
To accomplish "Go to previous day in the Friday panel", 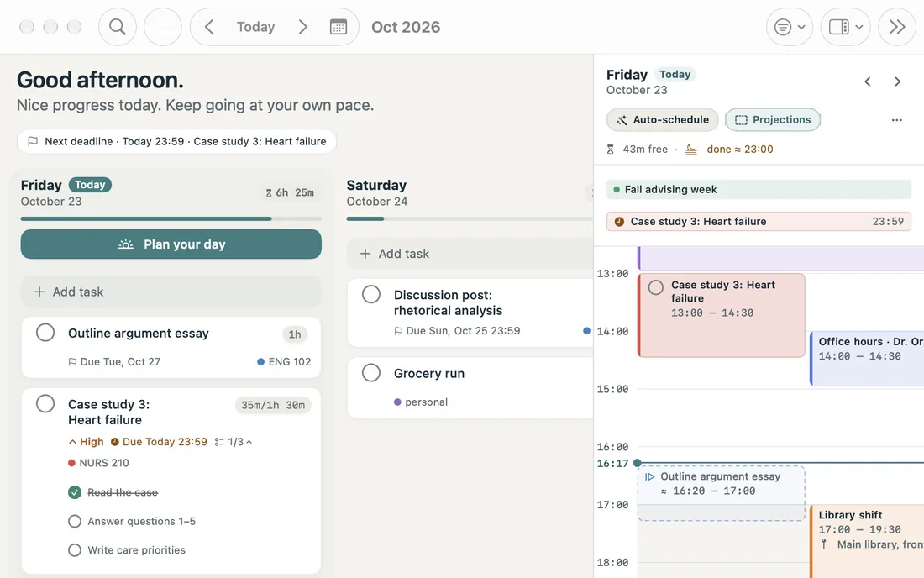I will click(868, 81).
